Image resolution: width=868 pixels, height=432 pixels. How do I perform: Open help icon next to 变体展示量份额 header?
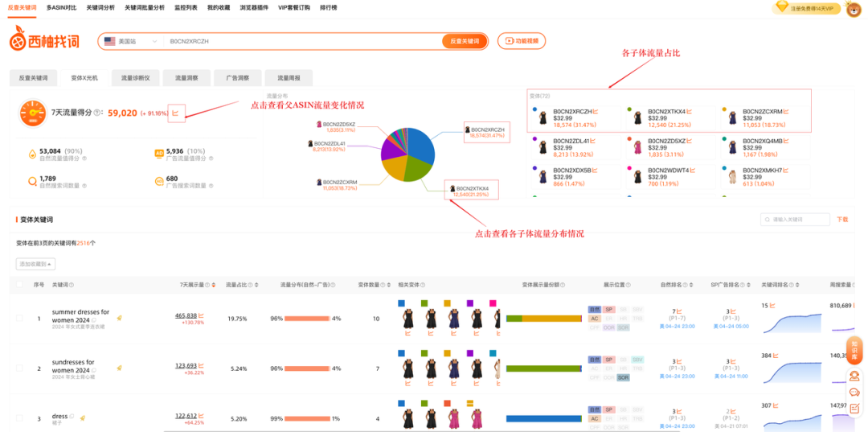pos(563,285)
